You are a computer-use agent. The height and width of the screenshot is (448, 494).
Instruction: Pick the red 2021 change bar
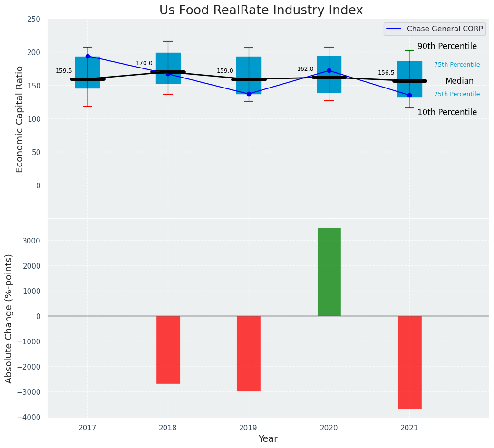point(409,362)
